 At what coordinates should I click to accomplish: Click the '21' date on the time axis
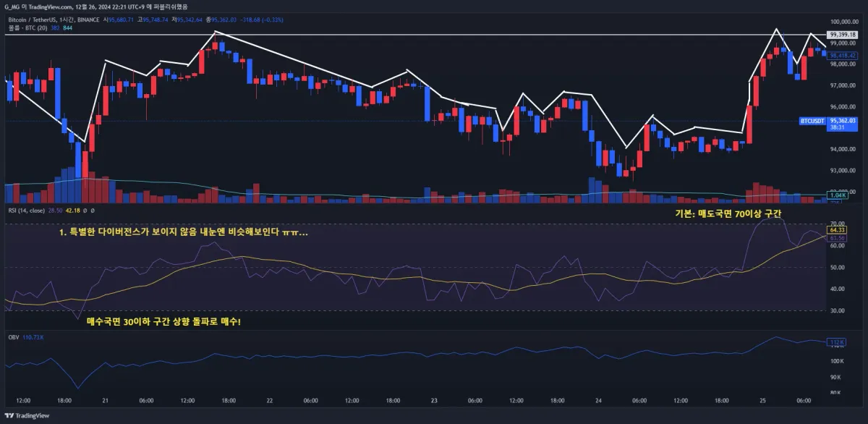106,400
